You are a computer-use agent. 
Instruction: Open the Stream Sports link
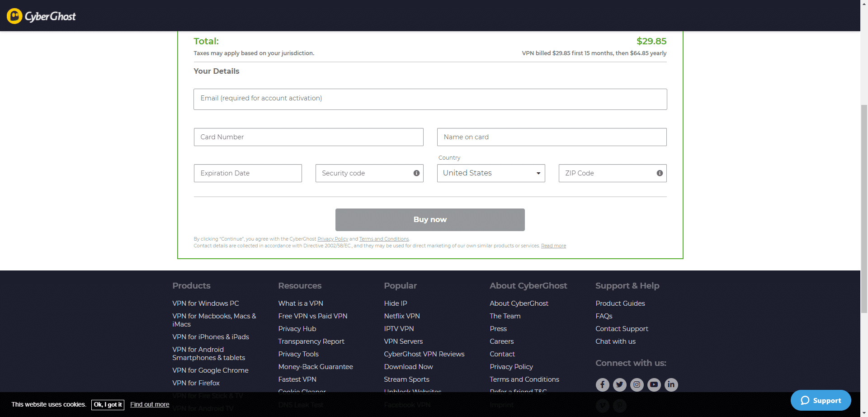pyautogui.click(x=406, y=379)
